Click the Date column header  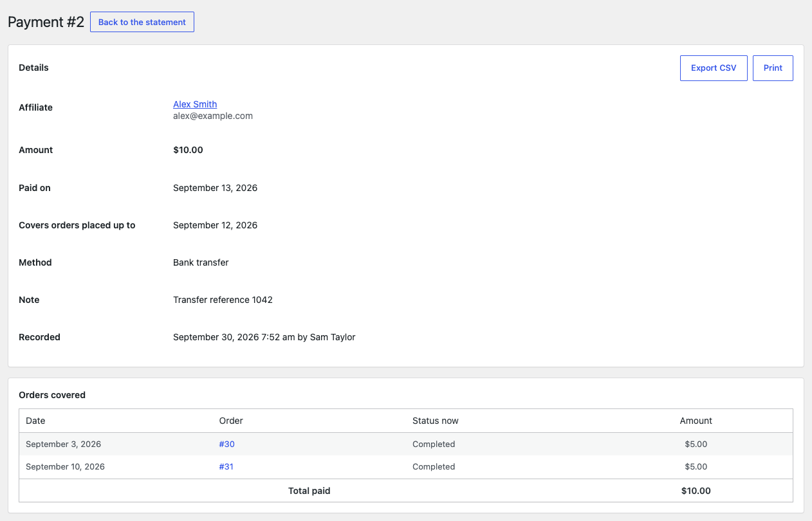pos(35,421)
